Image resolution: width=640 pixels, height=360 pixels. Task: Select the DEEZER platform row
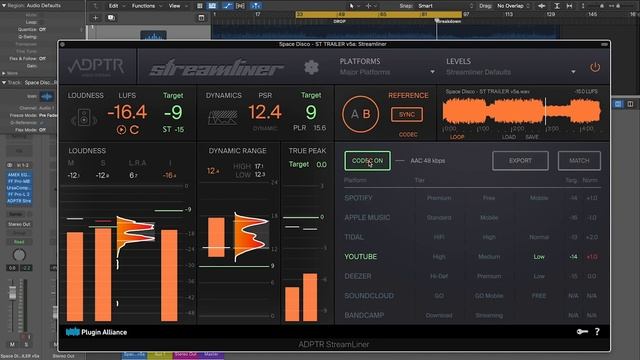472,276
